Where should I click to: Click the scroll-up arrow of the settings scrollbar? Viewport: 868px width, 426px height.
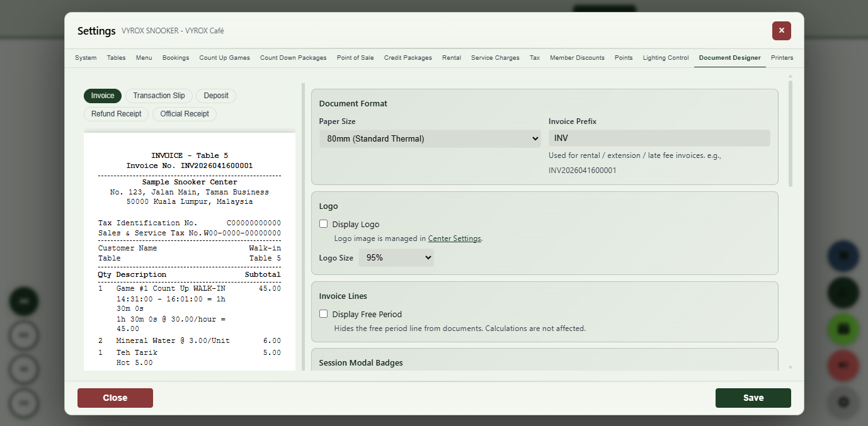(x=791, y=77)
